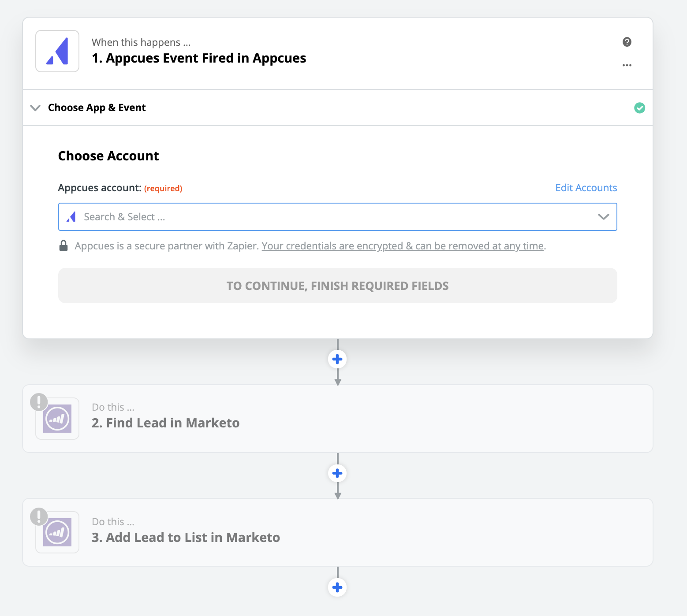Open the help question mark icon
687x616 pixels.
click(x=627, y=42)
